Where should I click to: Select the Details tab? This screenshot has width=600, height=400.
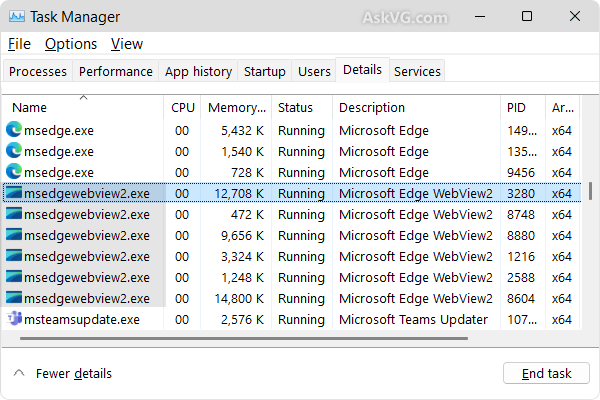(362, 70)
